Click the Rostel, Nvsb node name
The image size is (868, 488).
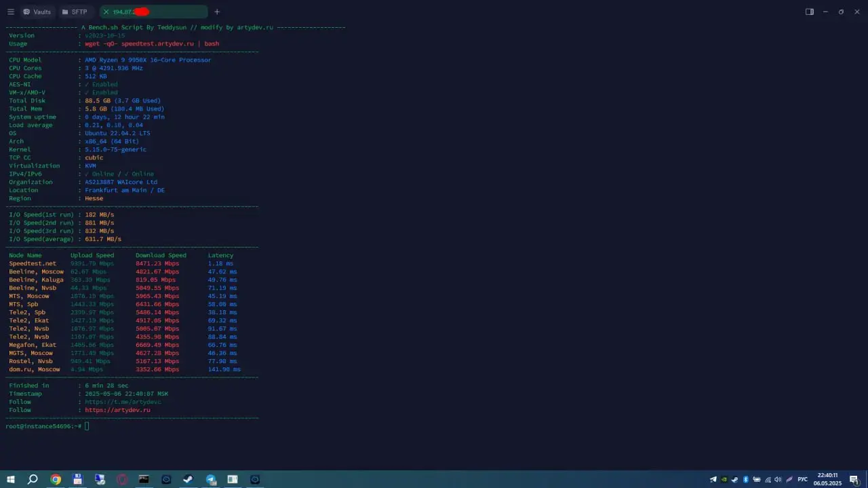(31, 361)
